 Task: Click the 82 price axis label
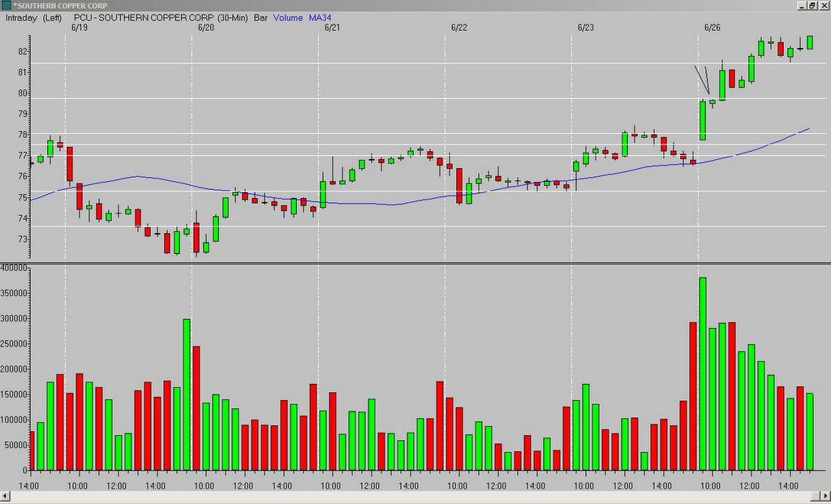[x=22, y=51]
